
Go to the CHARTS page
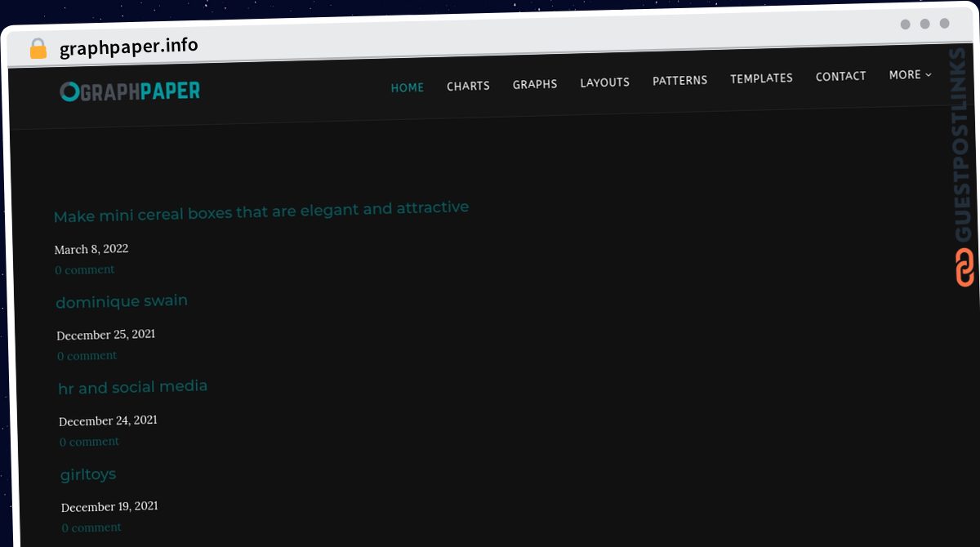click(468, 86)
